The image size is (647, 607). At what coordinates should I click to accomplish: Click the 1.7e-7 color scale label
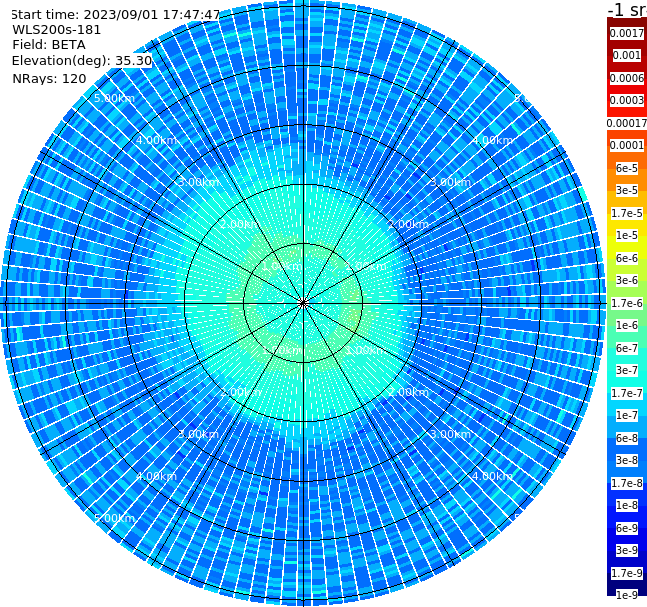pyautogui.click(x=627, y=393)
